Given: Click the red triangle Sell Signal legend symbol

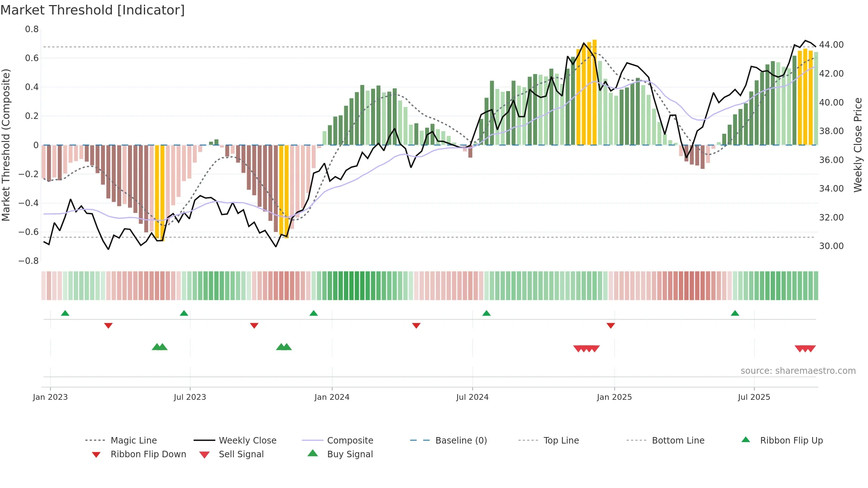Looking at the screenshot, I should point(204,455).
